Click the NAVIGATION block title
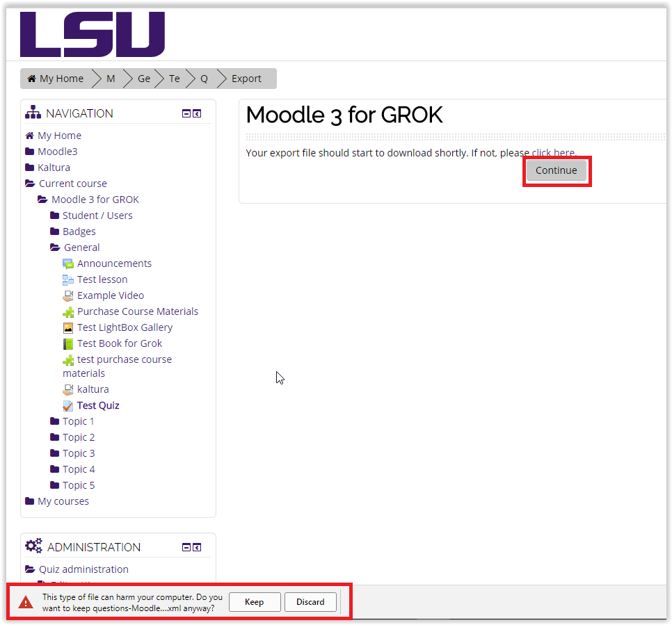The width and height of the screenshot is (672, 625). (x=80, y=113)
